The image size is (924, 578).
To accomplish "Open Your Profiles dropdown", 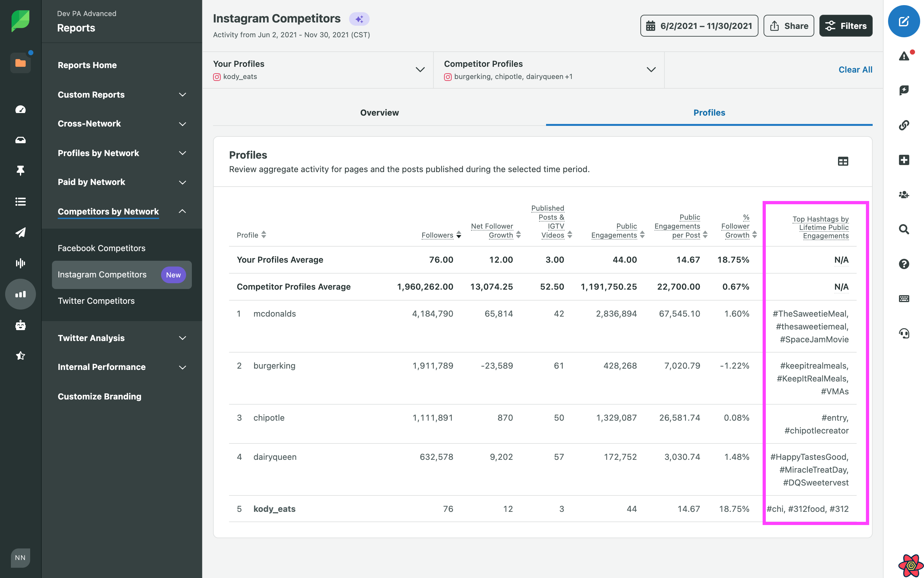I will (x=318, y=70).
